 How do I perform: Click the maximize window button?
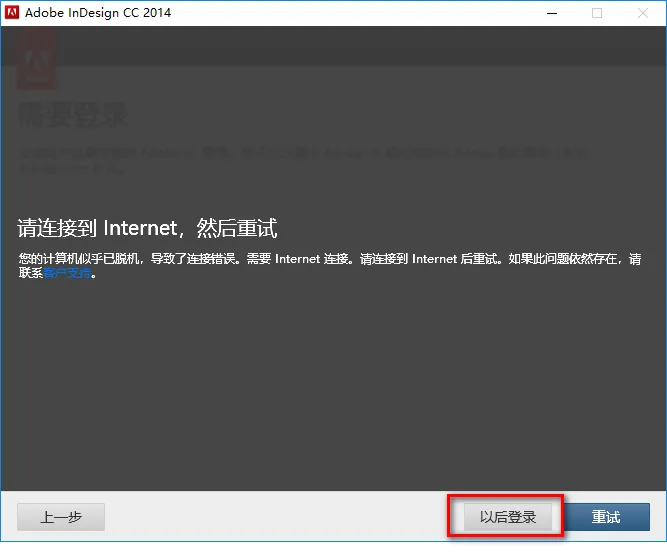[597, 13]
